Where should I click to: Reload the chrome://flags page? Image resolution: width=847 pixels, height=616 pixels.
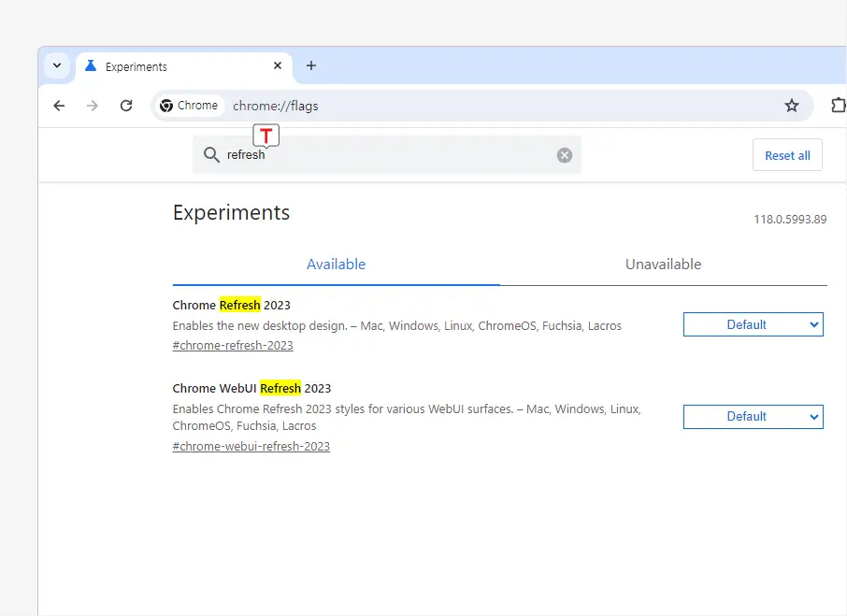click(126, 106)
